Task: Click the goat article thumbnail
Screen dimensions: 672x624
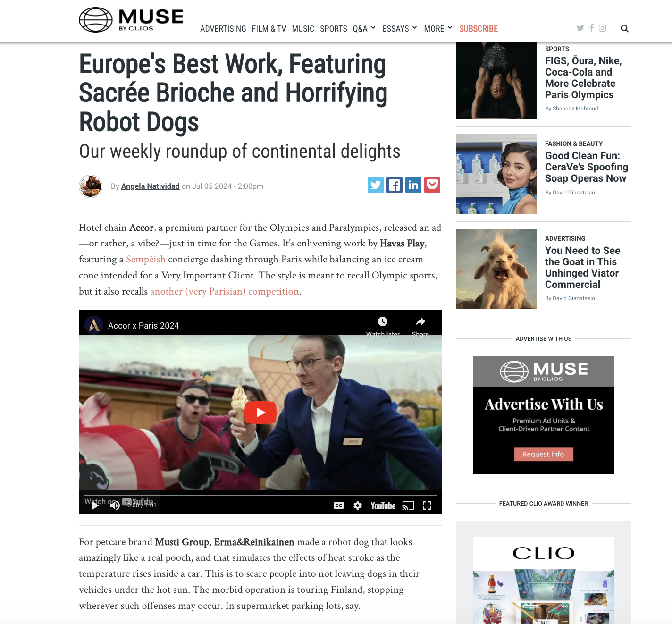Action: pos(496,269)
